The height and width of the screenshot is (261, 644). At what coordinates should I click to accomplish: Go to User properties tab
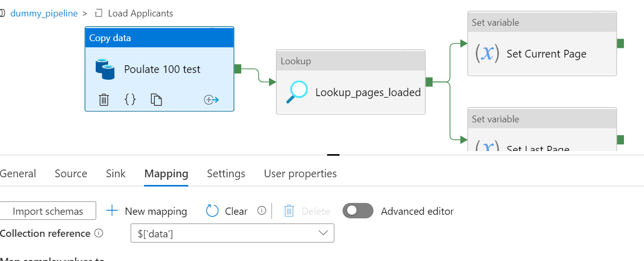pos(300,174)
